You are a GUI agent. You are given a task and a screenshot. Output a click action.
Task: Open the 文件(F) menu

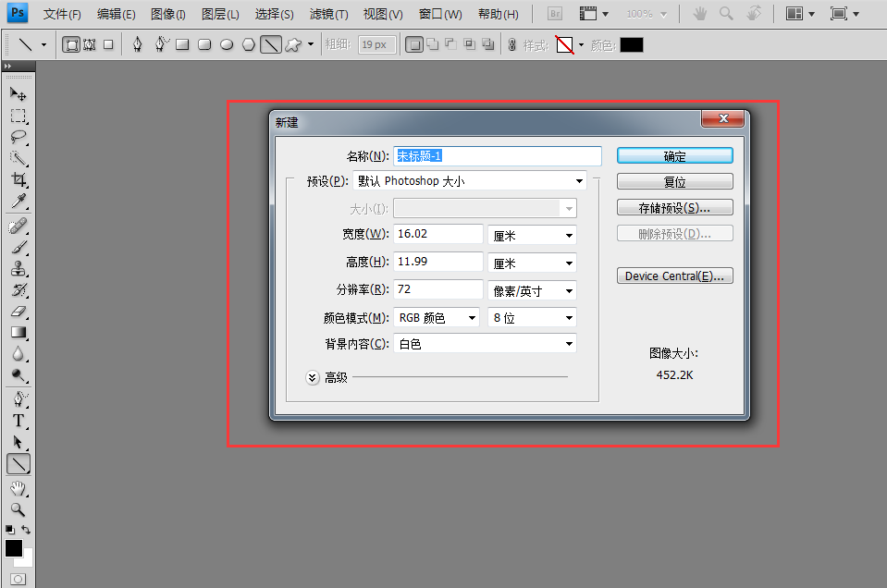point(62,14)
